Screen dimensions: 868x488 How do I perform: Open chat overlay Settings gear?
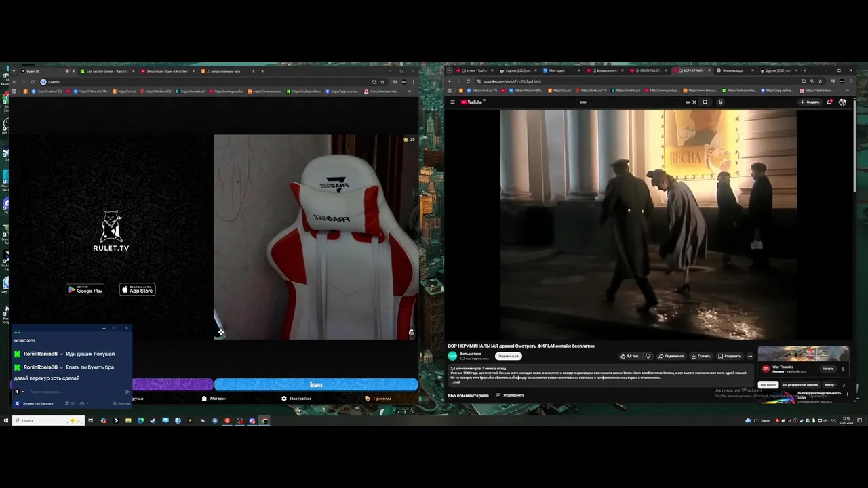[x=121, y=403]
